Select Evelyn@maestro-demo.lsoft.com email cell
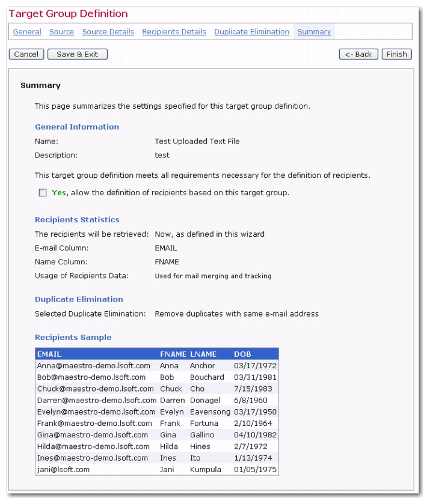The width and height of the screenshot is (430, 504). [96, 412]
